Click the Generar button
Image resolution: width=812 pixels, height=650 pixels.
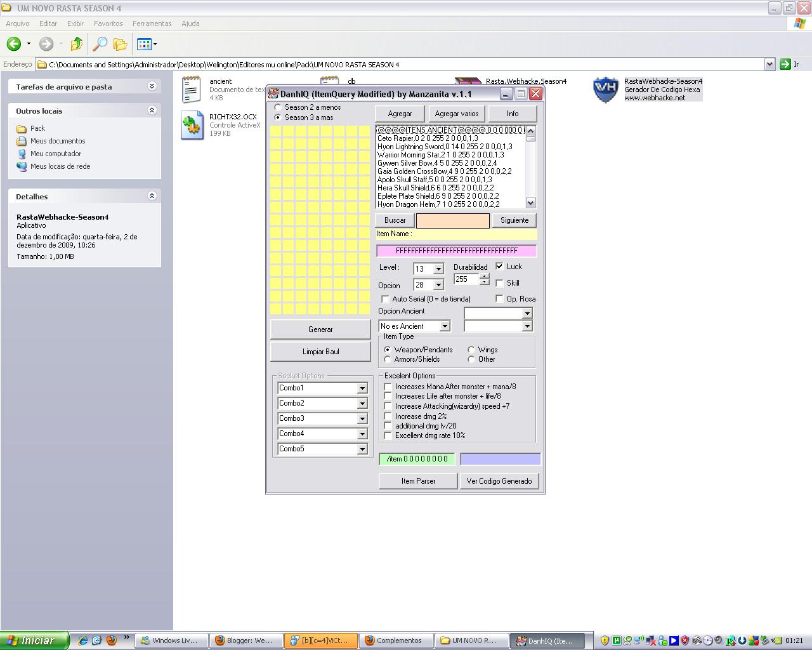coord(320,329)
